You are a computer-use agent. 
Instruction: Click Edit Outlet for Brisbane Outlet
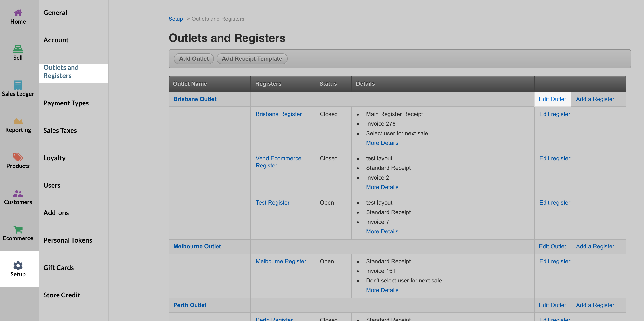(552, 99)
